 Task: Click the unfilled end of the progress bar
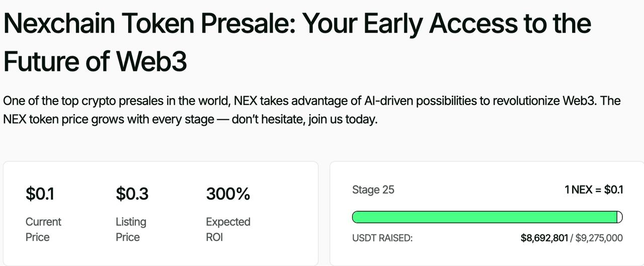[620, 217]
